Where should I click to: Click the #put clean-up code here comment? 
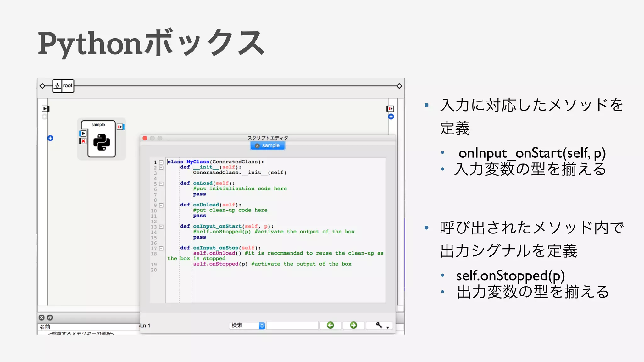pyautogui.click(x=230, y=210)
